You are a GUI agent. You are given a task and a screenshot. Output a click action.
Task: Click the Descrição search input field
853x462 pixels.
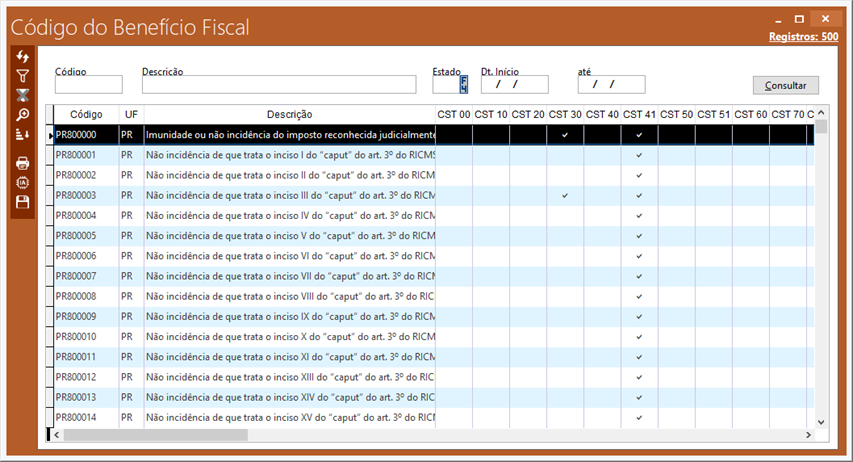coord(278,85)
